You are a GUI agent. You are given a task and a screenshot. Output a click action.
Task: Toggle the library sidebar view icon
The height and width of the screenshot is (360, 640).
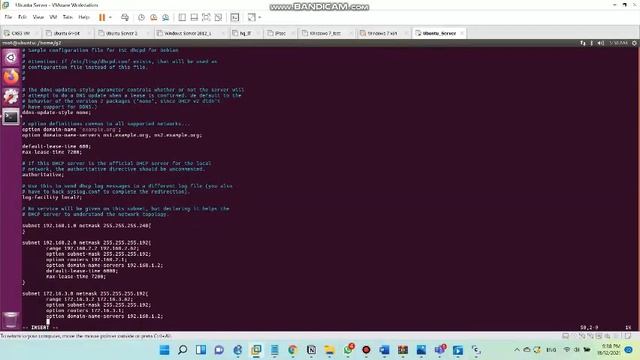coord(182,17)
